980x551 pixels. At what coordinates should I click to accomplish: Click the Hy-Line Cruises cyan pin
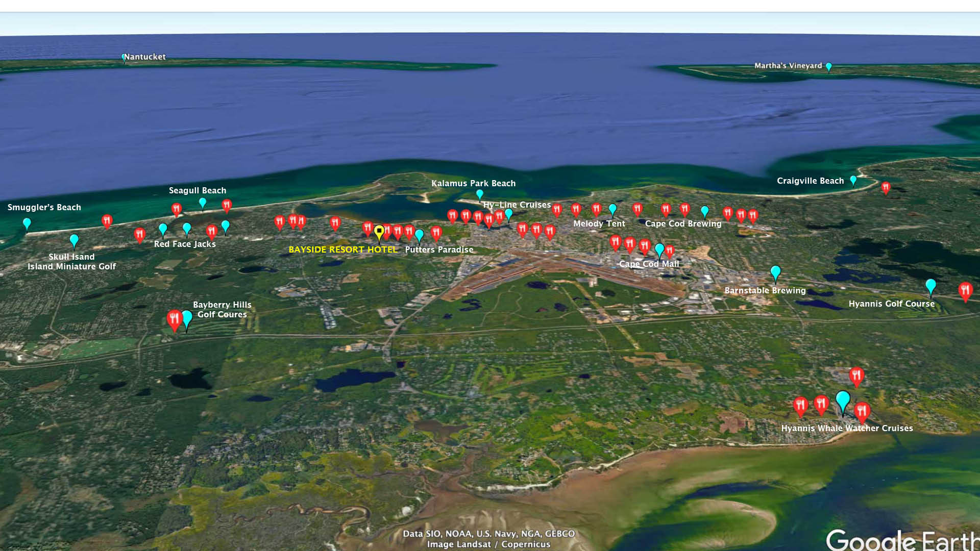pos(508,214)
